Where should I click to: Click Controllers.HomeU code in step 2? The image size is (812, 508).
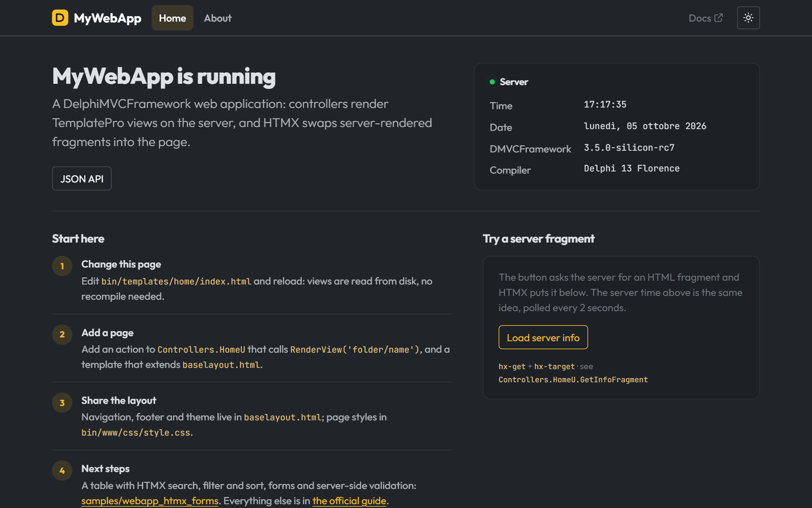coord(201,350)
